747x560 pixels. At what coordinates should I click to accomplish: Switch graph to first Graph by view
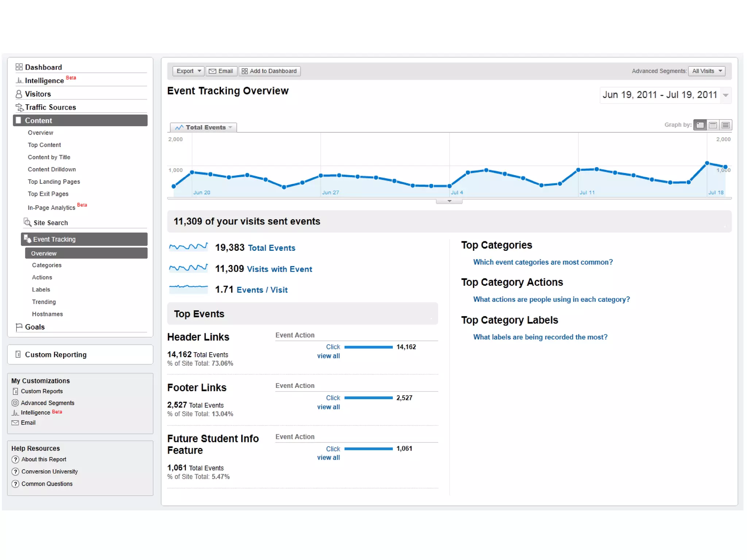point(700,125)
